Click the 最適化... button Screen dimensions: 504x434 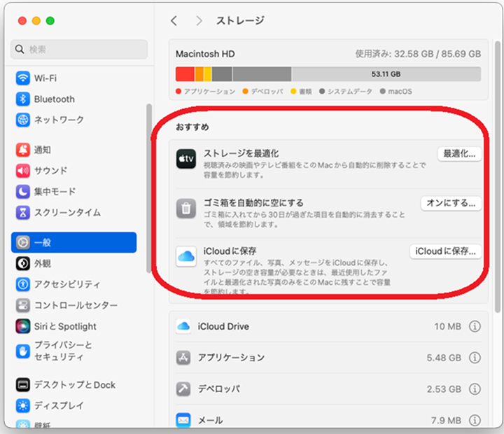(x=459, y=154)
